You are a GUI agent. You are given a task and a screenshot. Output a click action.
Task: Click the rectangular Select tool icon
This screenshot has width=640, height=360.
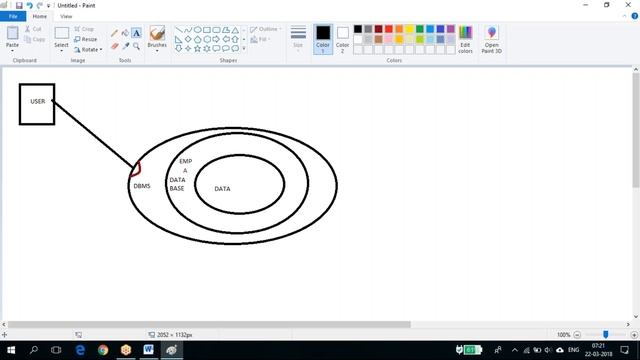point(62,33)
